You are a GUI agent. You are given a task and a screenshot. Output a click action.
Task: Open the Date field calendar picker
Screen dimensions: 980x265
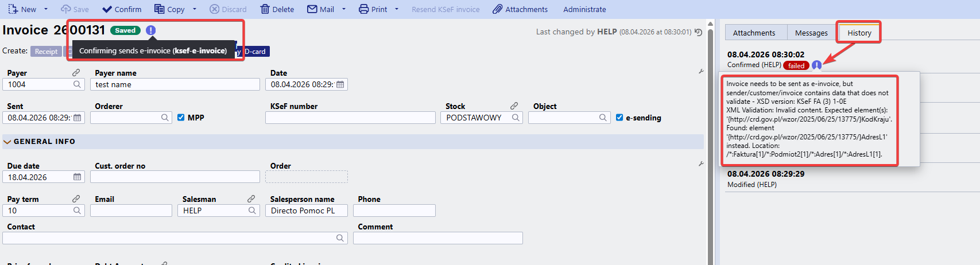point(340,84)
